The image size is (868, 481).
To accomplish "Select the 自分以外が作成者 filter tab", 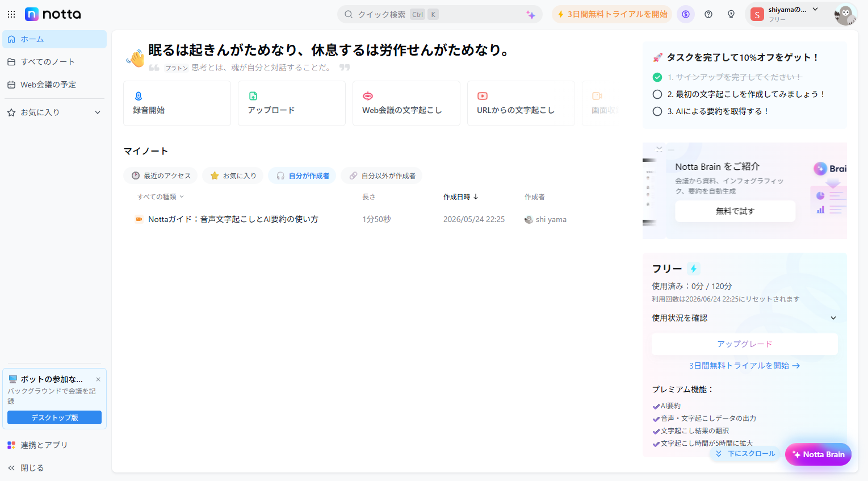I will coord(381,176).
